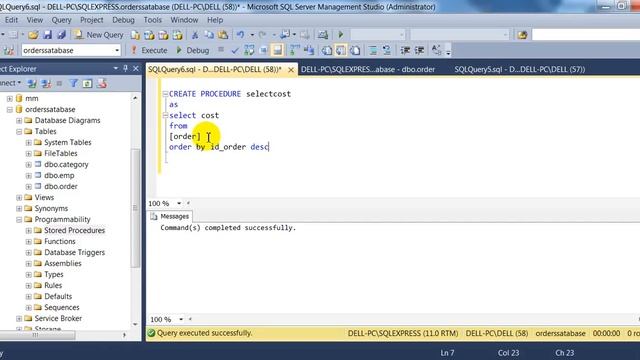This screenshot has width=640, height=360.
Task: Open the Window menu
Action: (184, 20)
